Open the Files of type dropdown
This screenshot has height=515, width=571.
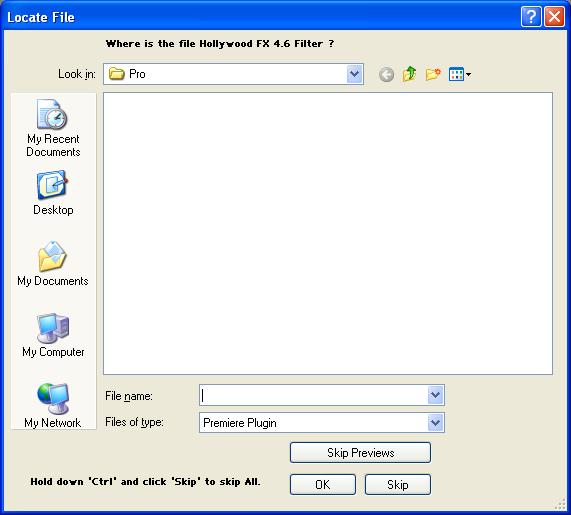[436, 422]
